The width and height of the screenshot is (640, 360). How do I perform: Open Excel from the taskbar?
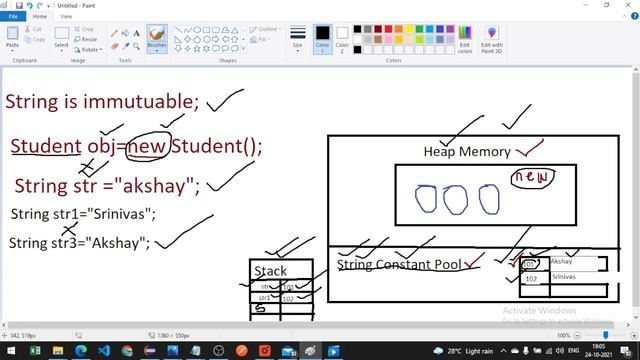(x=35, y=351)
